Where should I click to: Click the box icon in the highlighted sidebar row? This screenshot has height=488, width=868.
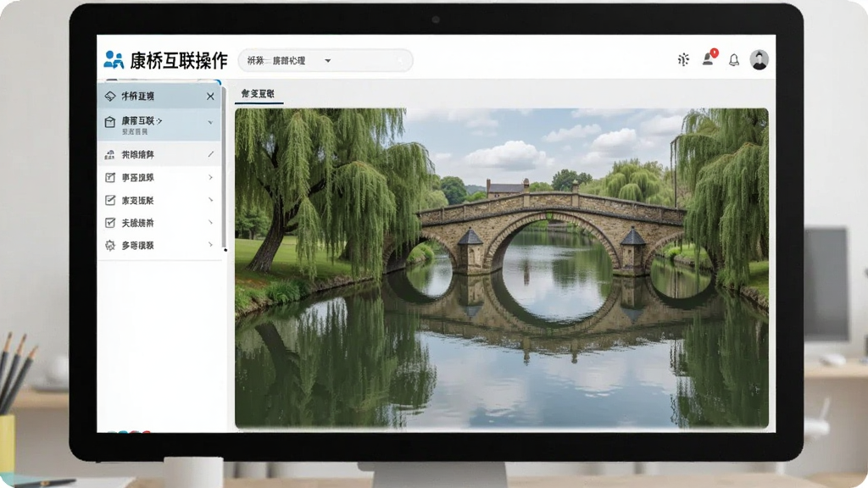click(110, 122)
